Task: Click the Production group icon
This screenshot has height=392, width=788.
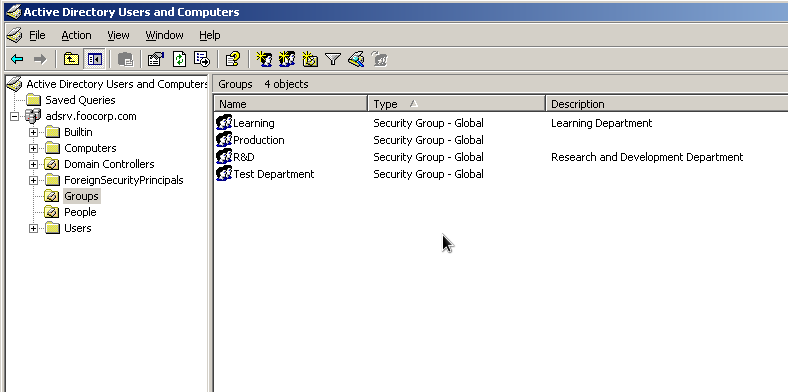Action: (x=224, y=139)
